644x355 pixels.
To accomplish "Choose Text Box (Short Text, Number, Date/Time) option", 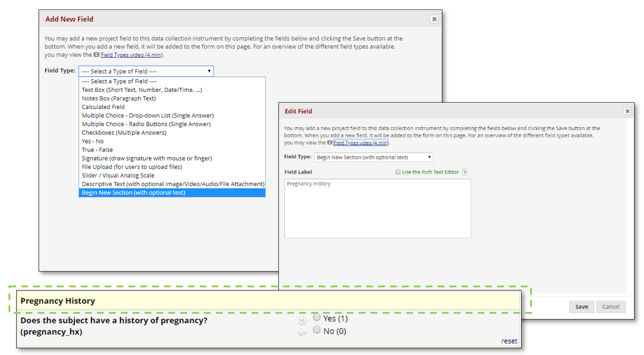I will click(142, 90).
